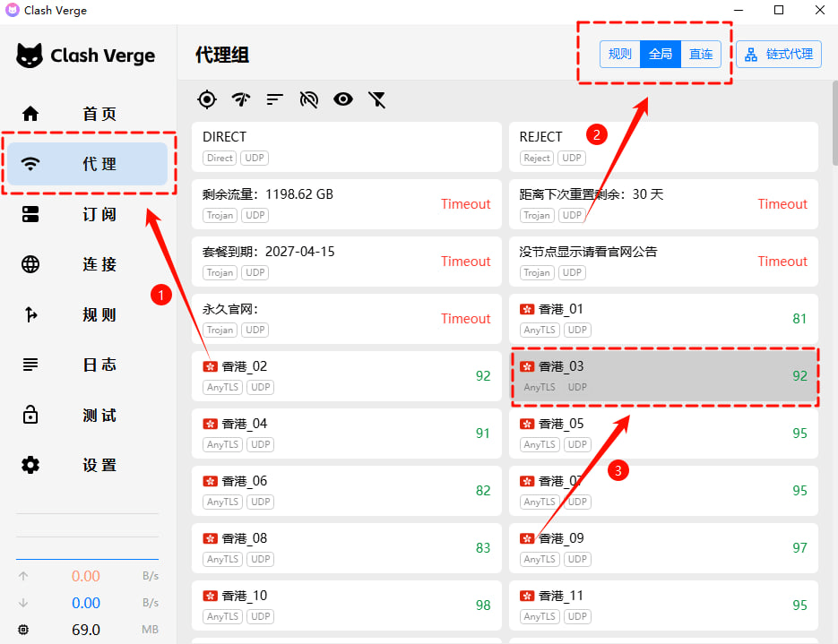This screenshot has width=838, height=644.
Task: Select the 香港_08 node
Action: [347, 548]
